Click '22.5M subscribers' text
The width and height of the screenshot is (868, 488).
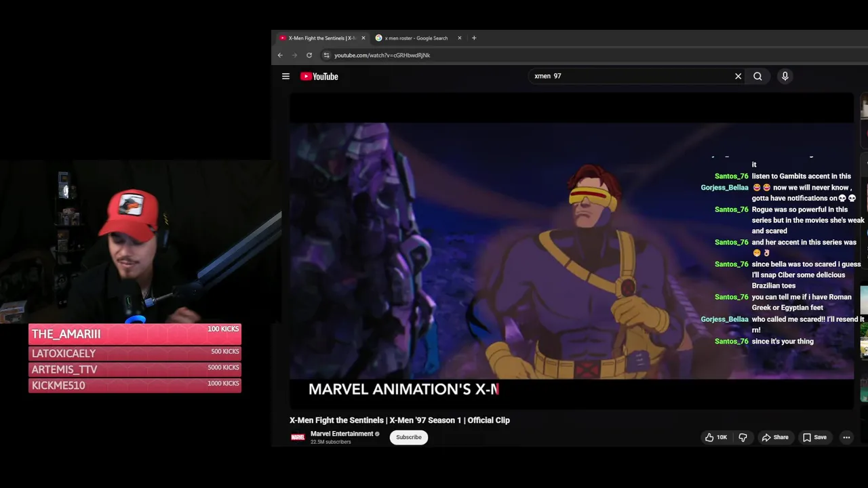click(331, 442)
